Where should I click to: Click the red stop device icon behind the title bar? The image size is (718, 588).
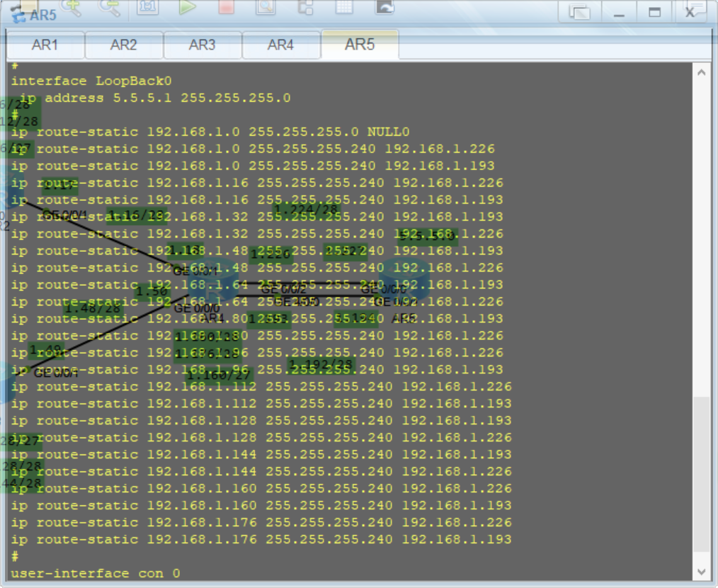click(226, 7)
